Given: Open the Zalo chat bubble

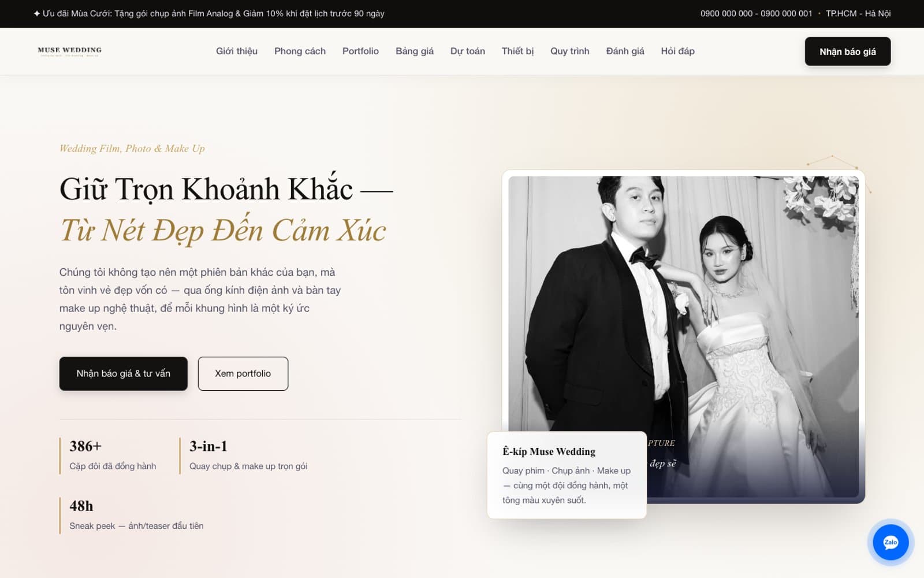Looking at the screenshot, I should [x=890, y=542].
